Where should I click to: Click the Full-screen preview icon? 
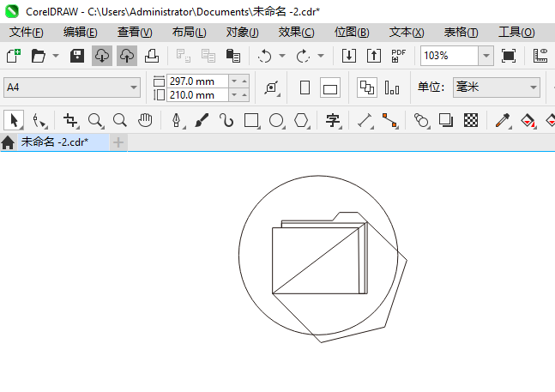509,56
